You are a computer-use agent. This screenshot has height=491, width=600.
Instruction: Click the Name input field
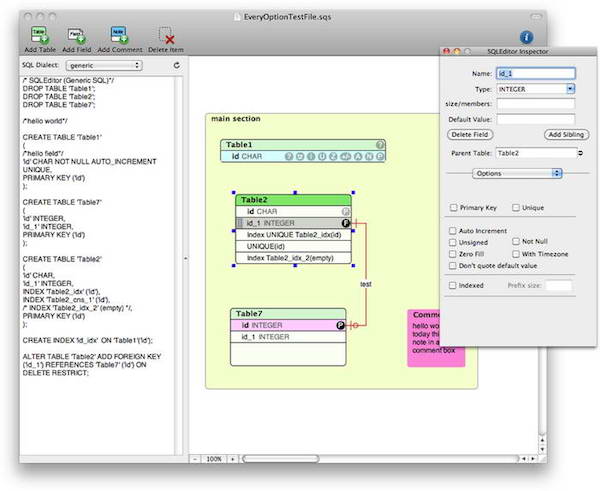535,73
